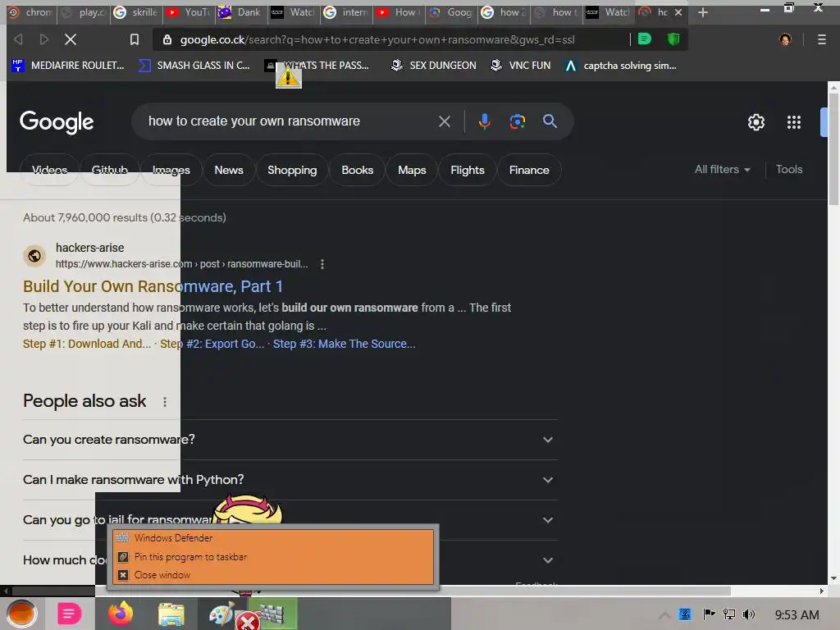The image size is (840, 630).
Task: Choose 'Pin this program to taskbar'
Action: pos(272,557)
